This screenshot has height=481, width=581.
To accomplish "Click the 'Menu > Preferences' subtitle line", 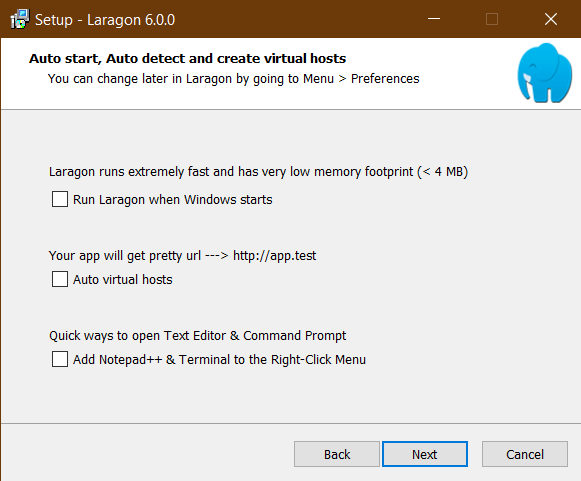I will pyautogui.click(x=233, y=79).
